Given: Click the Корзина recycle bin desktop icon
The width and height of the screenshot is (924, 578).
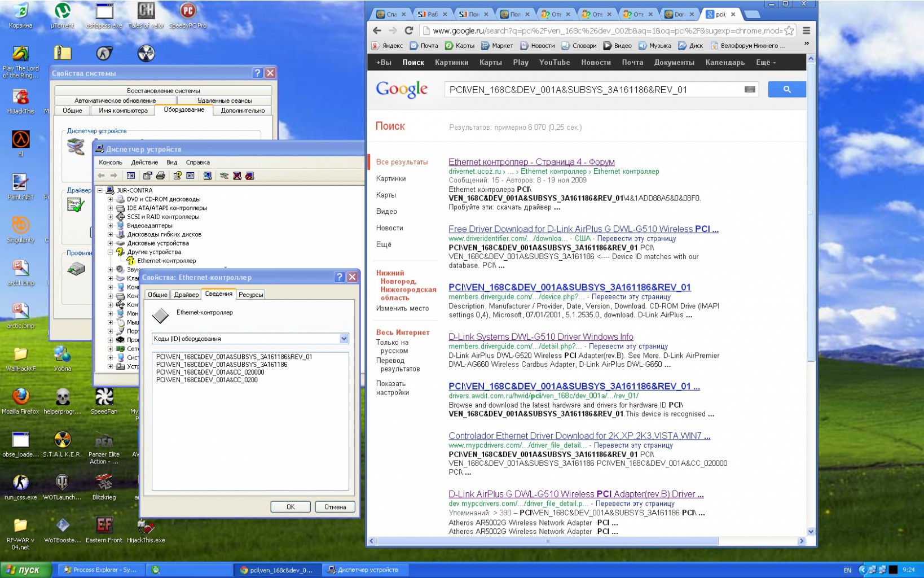Looking at the screenshot, I should click(x=20, y=16).
